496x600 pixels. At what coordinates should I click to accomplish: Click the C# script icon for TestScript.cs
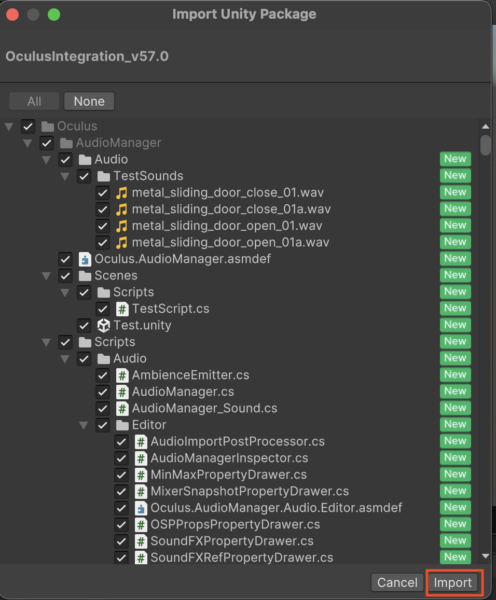[122, 309]
